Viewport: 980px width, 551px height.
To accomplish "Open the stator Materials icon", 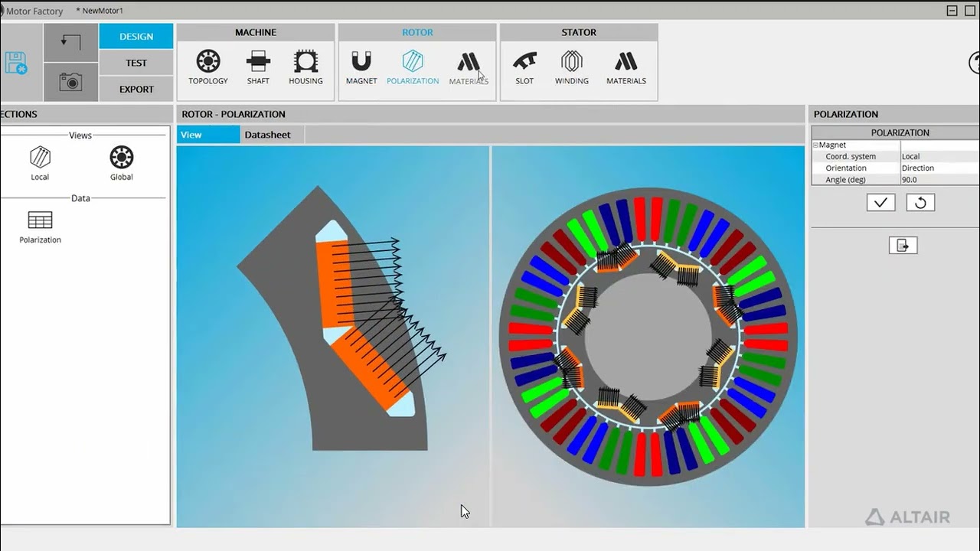I will (626, 67).
